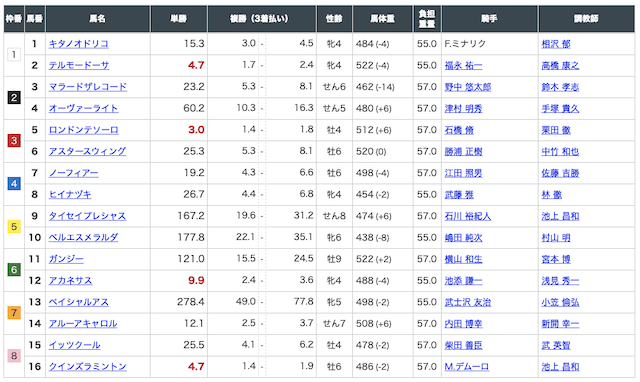The height and width of the screenshot is (382, 640).
Task: Click the red frame 3 badge
Action: pyautogui.click(x=14, y=141)
